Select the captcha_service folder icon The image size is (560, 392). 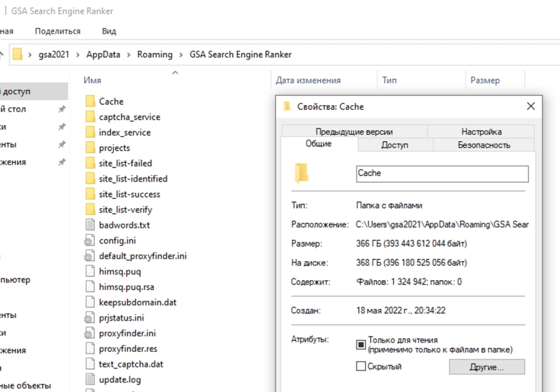coord(90,117)
